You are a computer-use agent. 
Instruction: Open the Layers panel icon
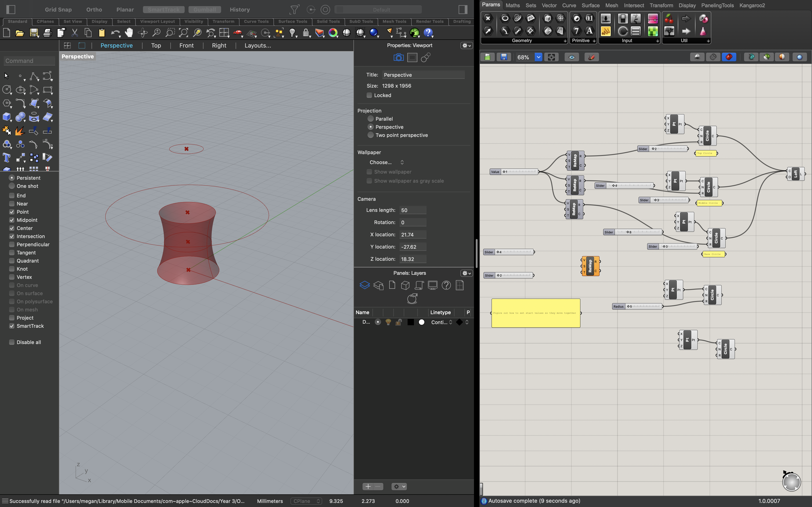click(364, 285)
